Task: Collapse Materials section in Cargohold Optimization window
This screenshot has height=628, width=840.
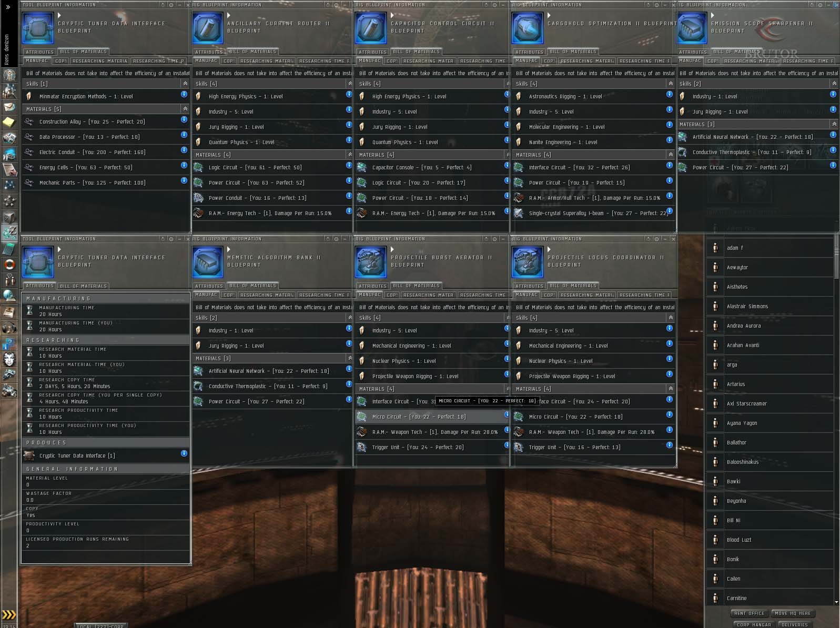Action: point(671,155)
